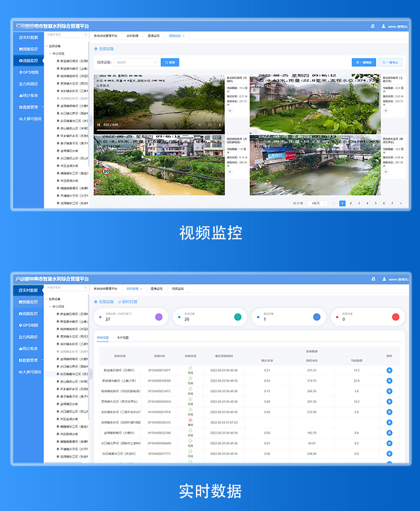The height and width of the screenshot is (511, 420).
Task: Close the 视频监控 tab with its x icon
Action: 184,36
